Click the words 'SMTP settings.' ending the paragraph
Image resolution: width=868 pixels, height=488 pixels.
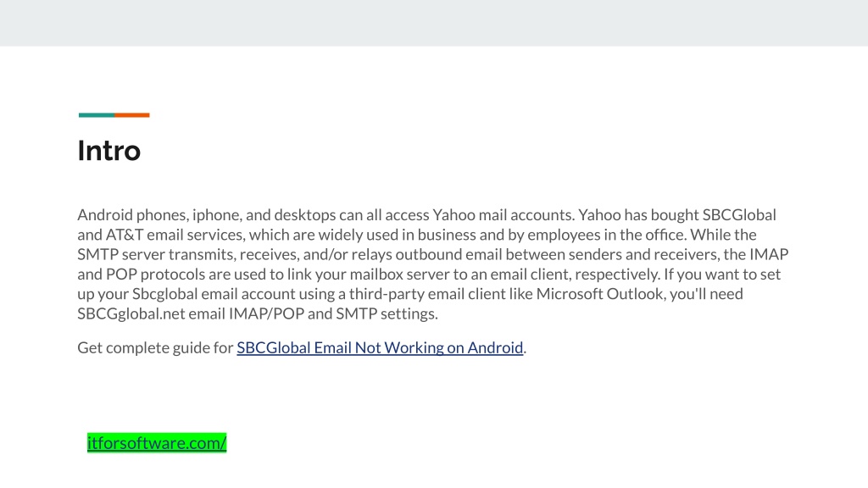(x=387, y=313)
